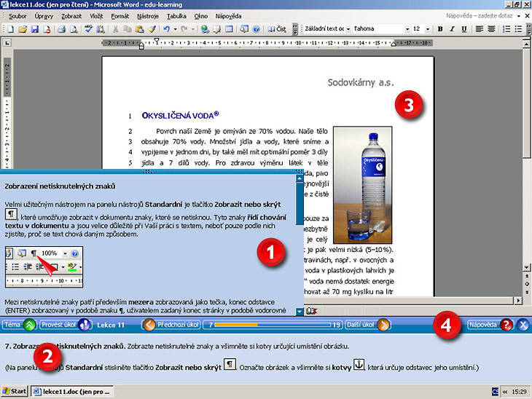Click the document vertical scrollbar thumb

click(x=526, y=103)
